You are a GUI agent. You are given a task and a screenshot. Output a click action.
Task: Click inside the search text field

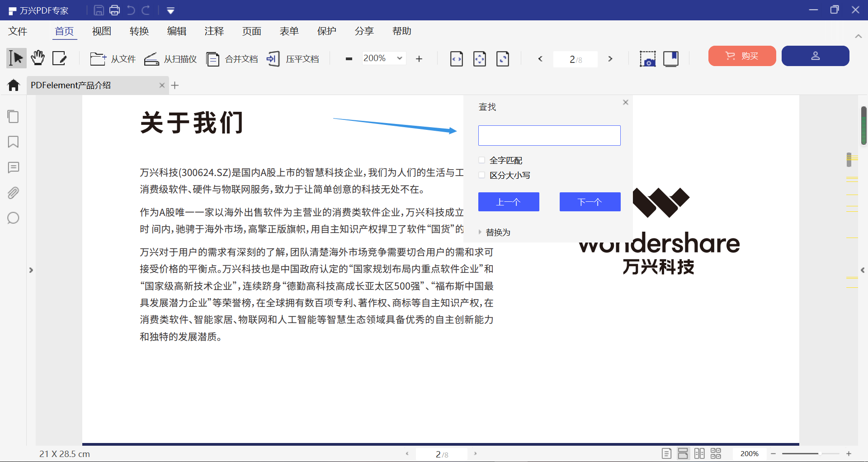tap(549, 135)
